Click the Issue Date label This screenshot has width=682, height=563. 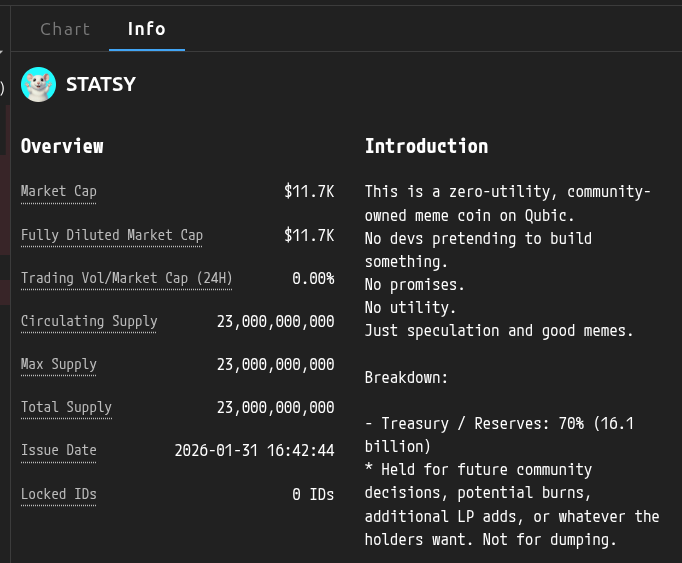coord(59,451)
